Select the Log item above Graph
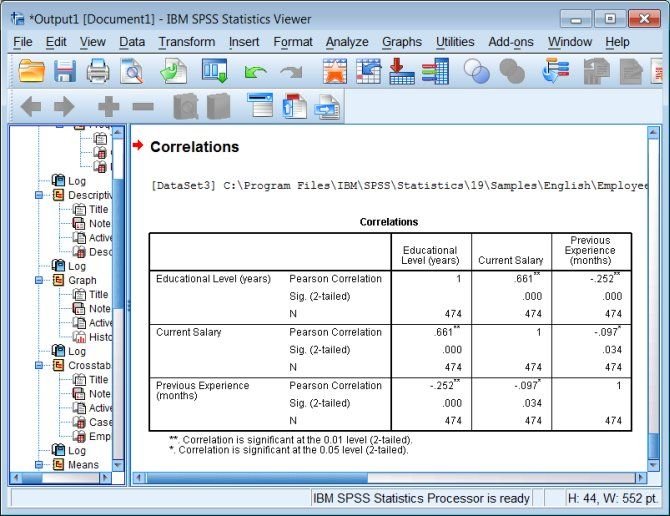Screen dimensions: 670x516 (x=77, y=266)
